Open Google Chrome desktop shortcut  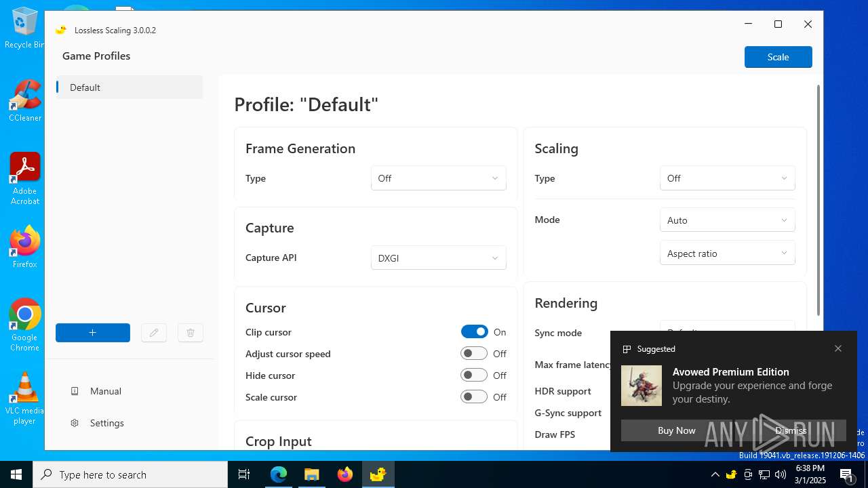pos(24,325)
